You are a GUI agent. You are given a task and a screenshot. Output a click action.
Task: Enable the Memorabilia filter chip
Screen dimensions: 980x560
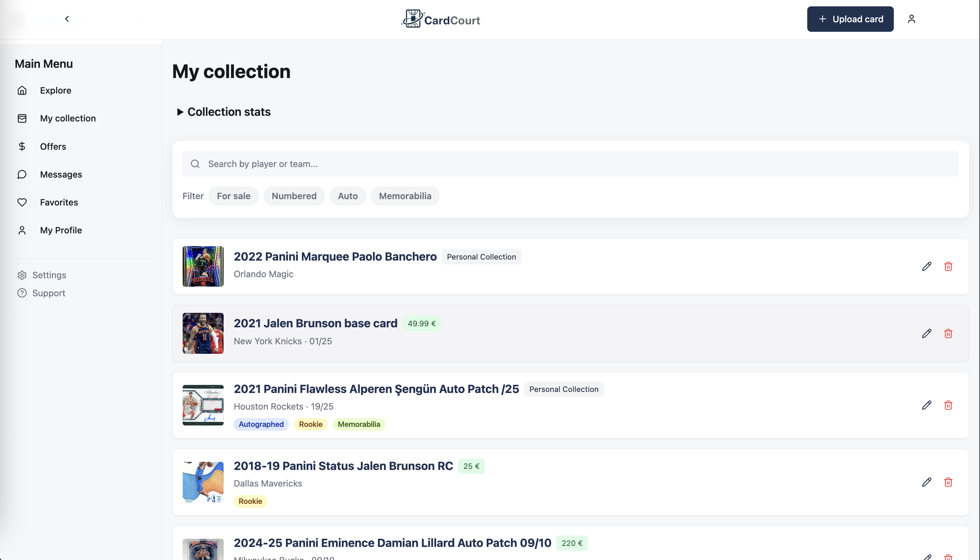[x=405, y=196]
